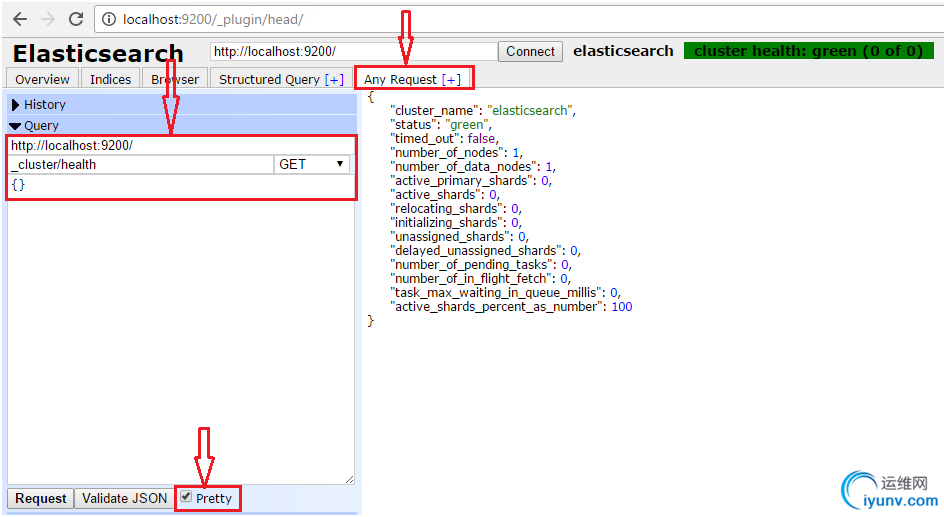Reload the page with refresh icon
This screenshot has height=517, width=944.
coord(76,19)
